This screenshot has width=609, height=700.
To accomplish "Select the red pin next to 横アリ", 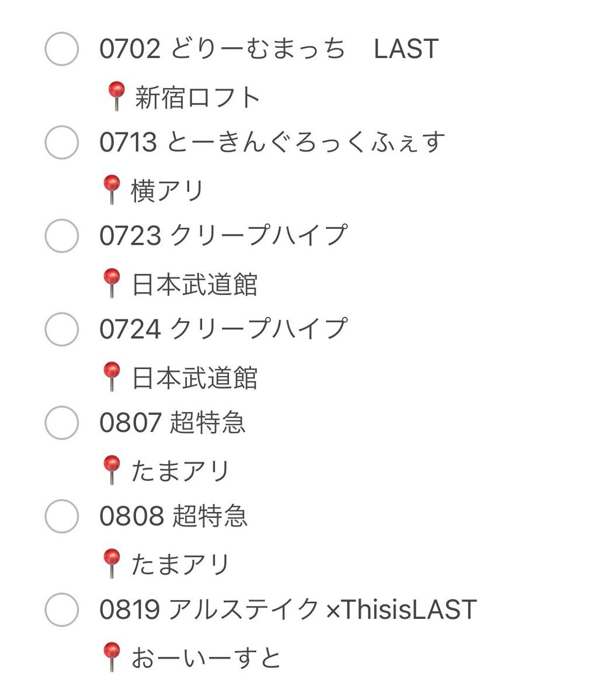I will (112, 190).
